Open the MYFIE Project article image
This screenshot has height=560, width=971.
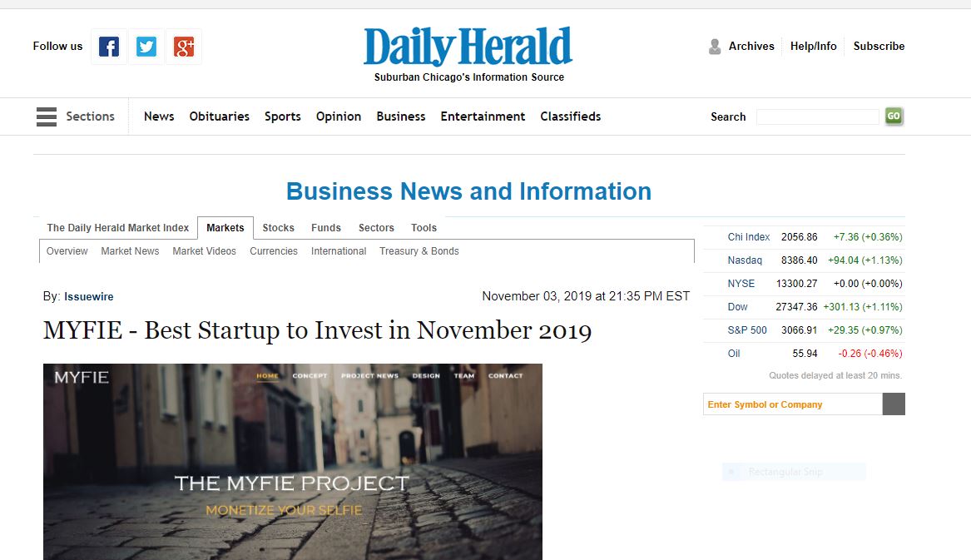click(293, 462)
